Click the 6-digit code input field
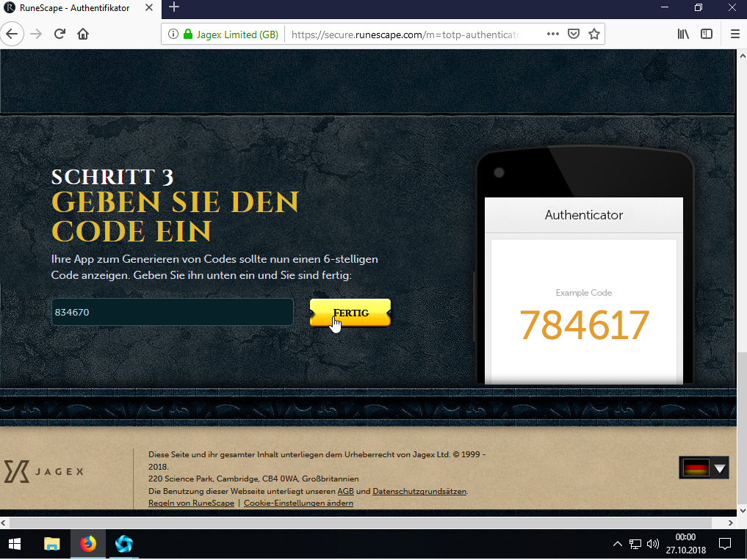747x560 pixels. coord(172,312)
